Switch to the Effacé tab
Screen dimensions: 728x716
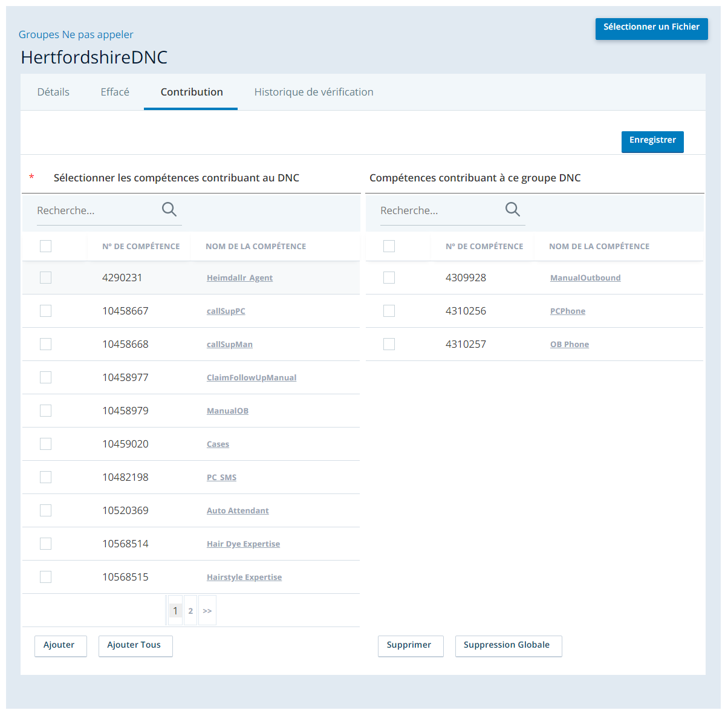[x=115, y=92]
